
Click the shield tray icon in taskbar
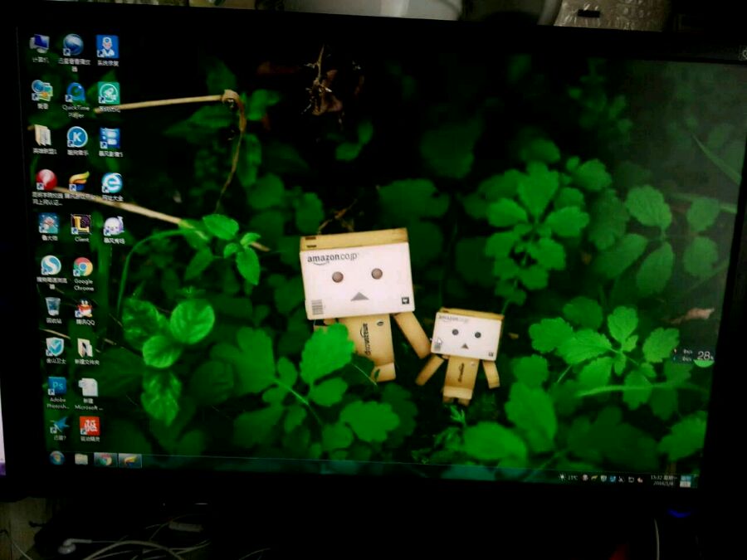pos(603,478)
